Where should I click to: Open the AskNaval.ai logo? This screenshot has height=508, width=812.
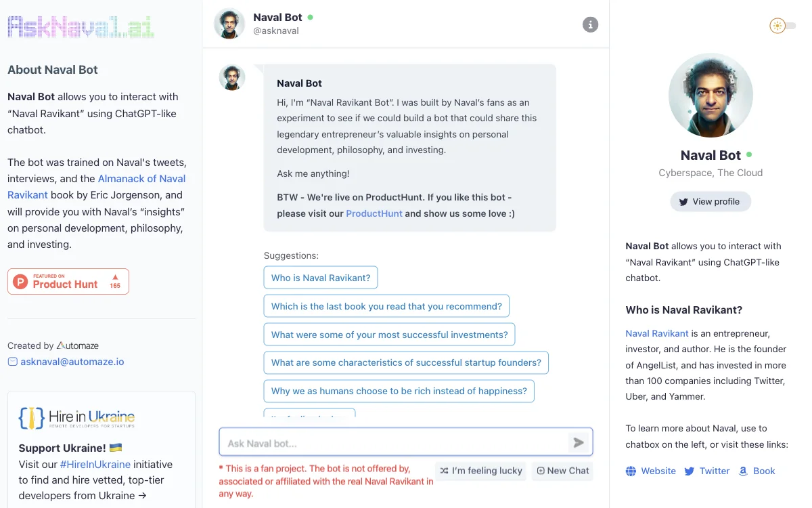(81, 26)
